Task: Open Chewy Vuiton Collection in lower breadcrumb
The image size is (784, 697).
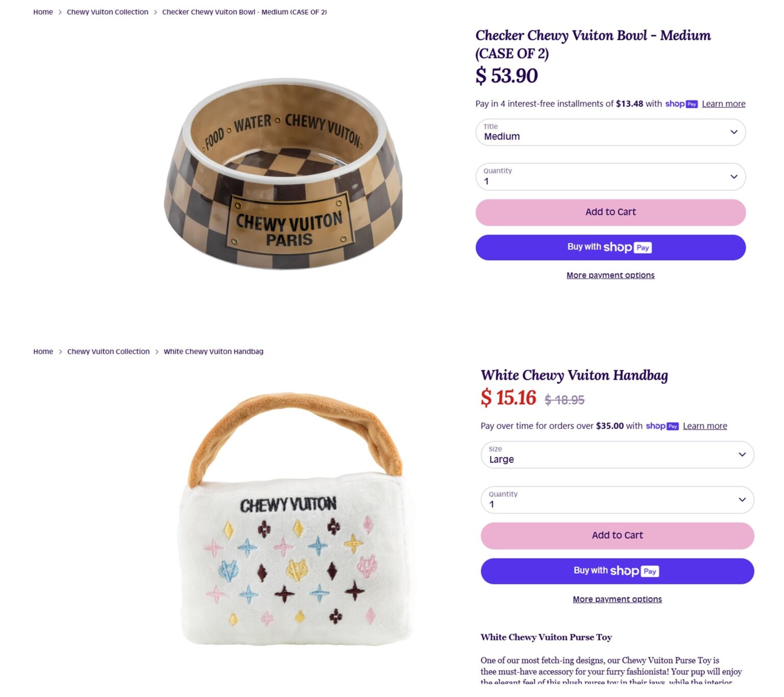Action: click(x=108, y=351)
